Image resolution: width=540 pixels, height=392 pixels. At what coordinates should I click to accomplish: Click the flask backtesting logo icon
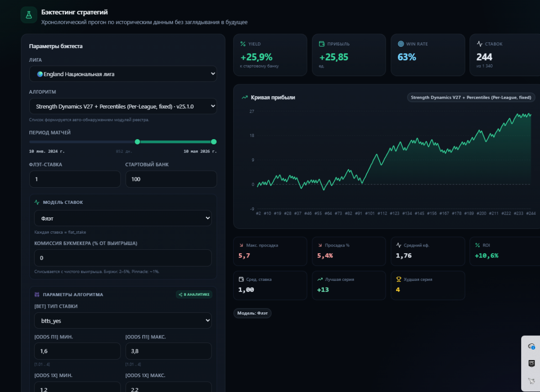pos(29,15)
